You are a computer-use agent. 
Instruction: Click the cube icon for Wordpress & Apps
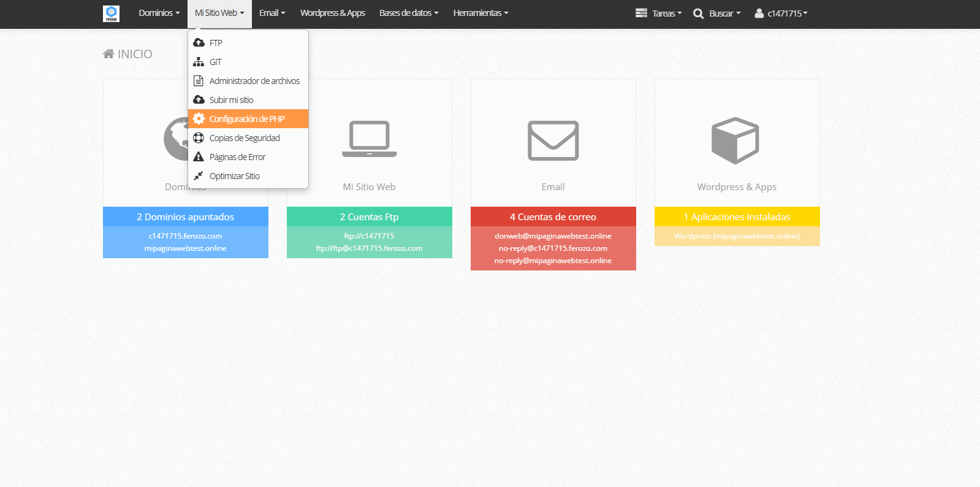click(735, 140)
